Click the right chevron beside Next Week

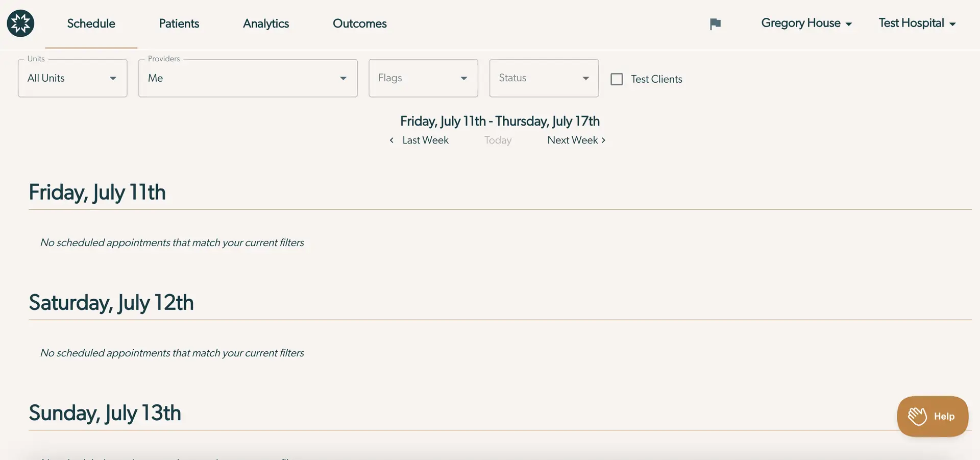(x=603, y=140)
